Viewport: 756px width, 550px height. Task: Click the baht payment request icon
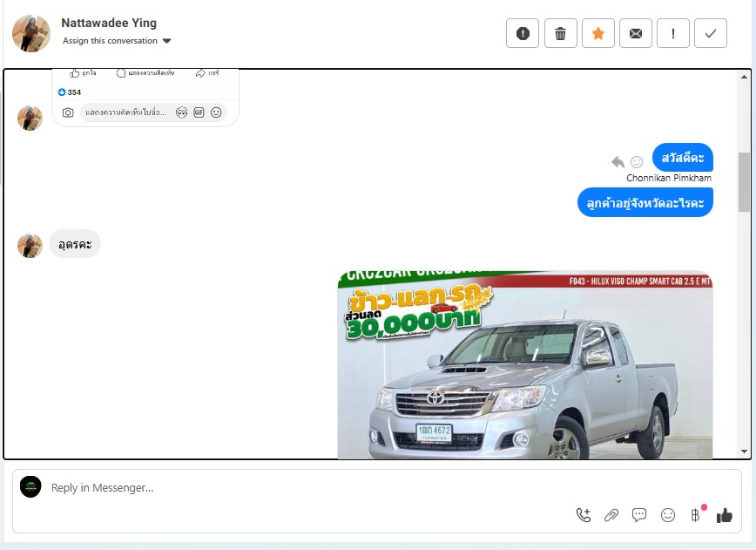(695, 515)
